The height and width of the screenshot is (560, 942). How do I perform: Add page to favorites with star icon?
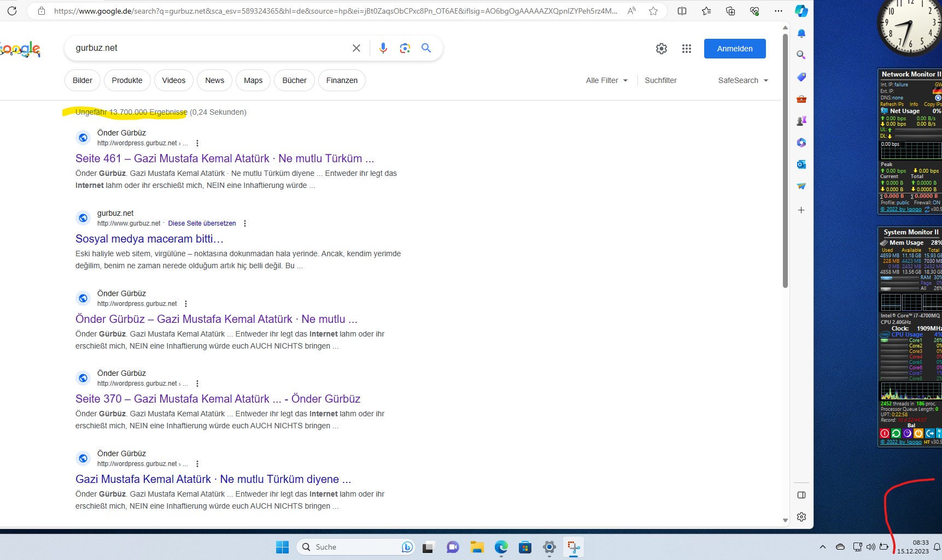[x=653, y=11]
